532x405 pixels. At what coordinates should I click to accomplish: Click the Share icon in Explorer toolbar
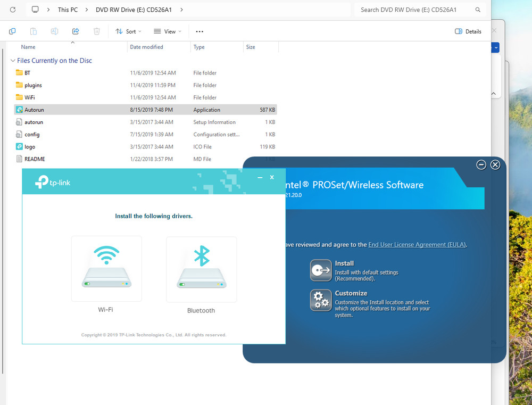point(76,31)
